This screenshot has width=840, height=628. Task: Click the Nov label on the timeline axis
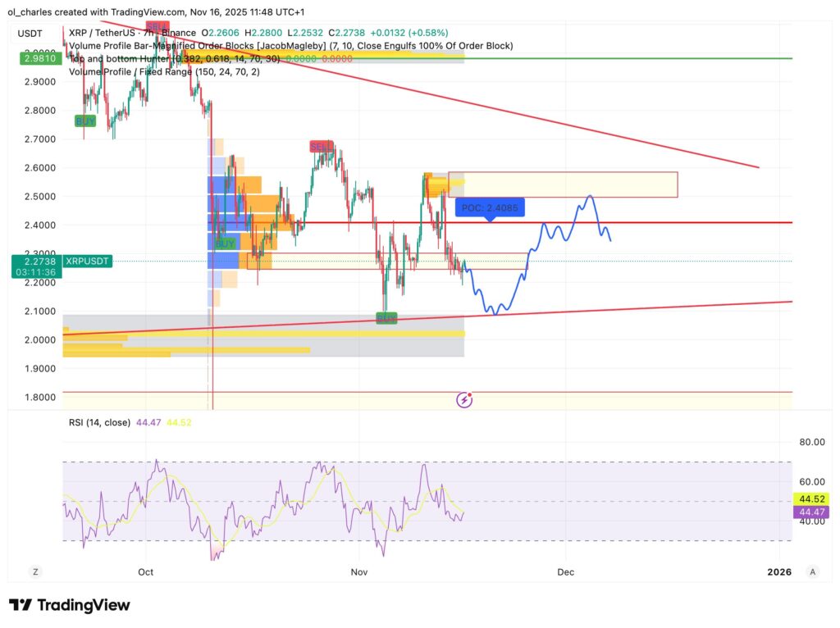[x=358, y=572]
